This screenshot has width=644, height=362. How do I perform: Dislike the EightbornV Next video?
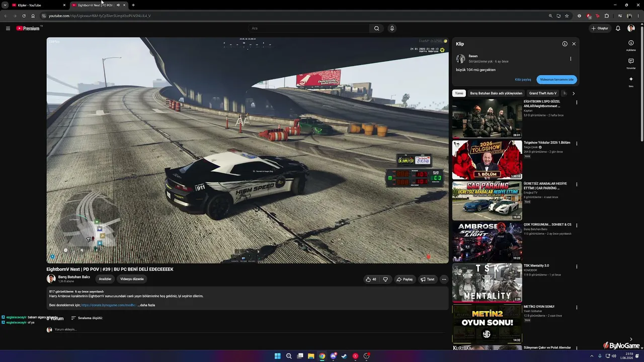point(385,279)
